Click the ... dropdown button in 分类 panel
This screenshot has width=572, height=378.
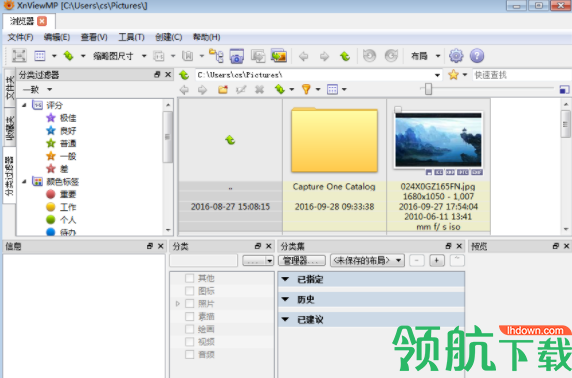tap(258, 261)
